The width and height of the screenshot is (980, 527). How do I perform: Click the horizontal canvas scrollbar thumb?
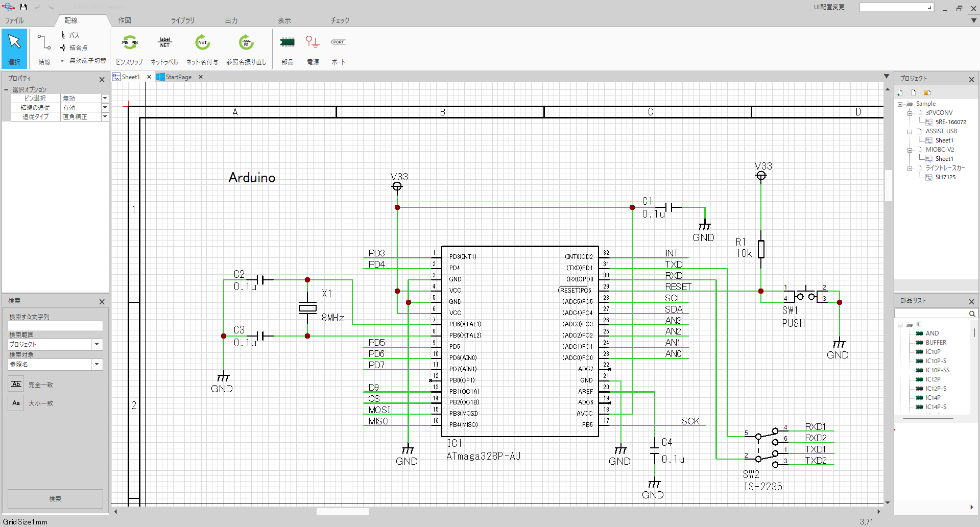(x=342, y=511)
